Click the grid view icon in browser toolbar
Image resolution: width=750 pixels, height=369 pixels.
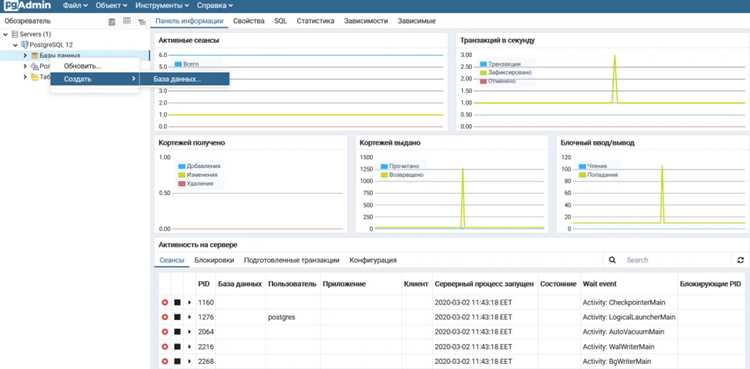pos(127,21)
